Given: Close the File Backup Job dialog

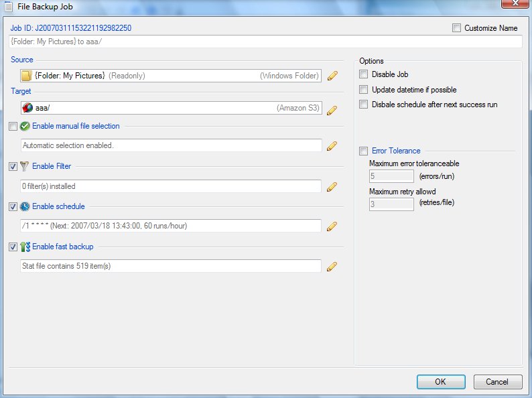Looking at the screenshot, I should [515, 3].
